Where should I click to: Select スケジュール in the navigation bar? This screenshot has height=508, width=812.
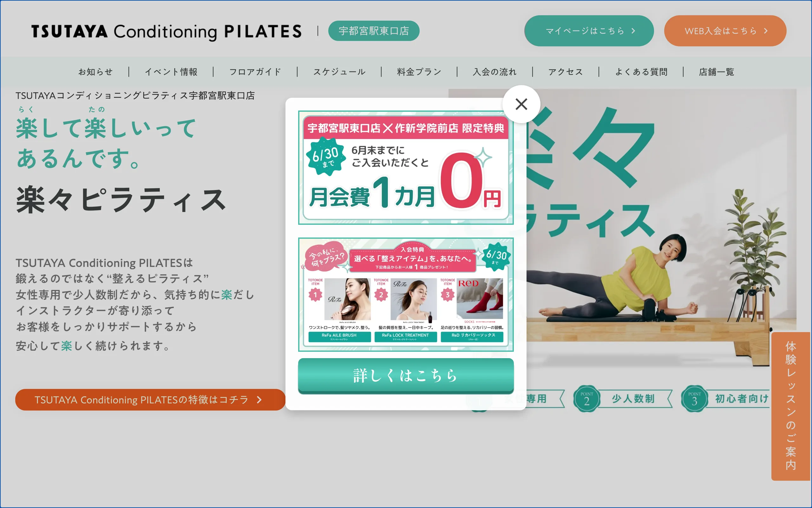click(x=339, y=72)
